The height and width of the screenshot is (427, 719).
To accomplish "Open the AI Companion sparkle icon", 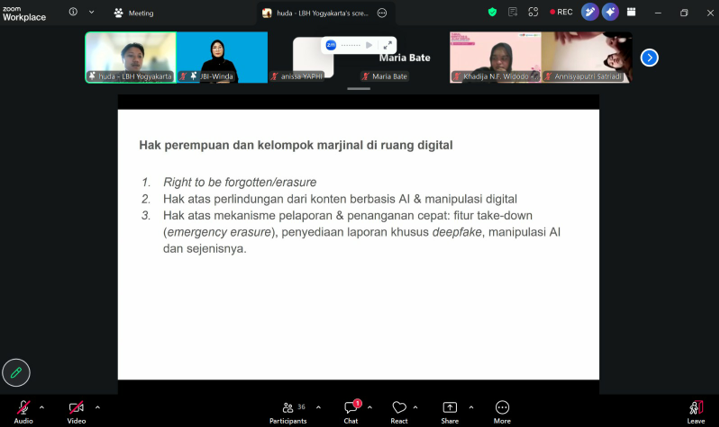I will click(610, 12).
